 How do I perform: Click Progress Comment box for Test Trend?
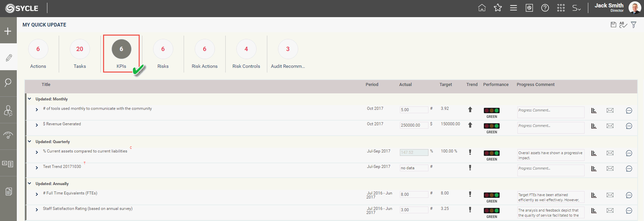tap(551, 170)
